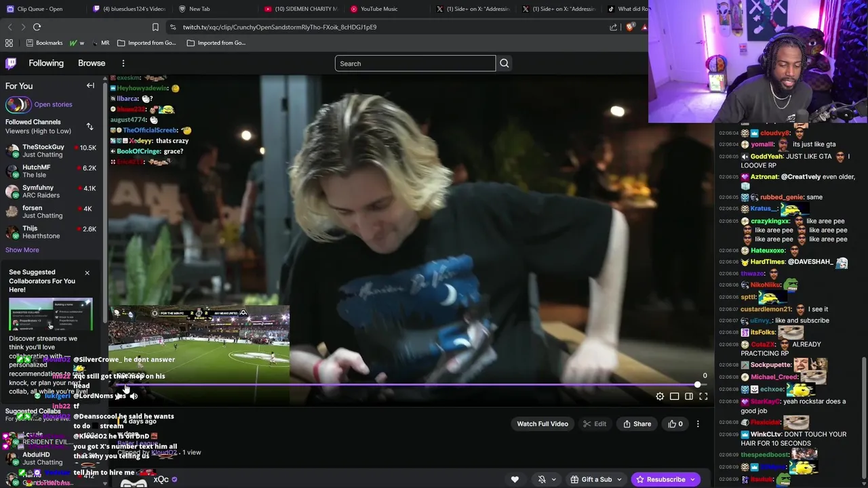Image resolution: width=868 pixels, height=488 pixels.
Task: Share this clip
Action: (637, 424)
